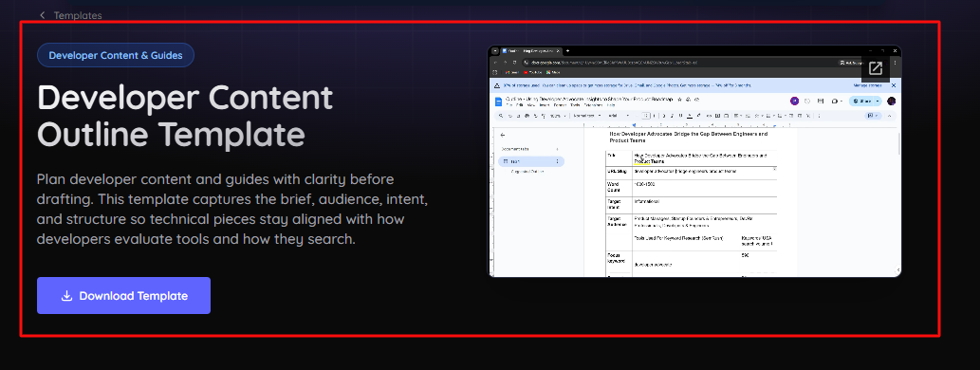The image size is (980, 370).
Task: Open the Developer Content & Guides category tag
Action: click(116, 55)
